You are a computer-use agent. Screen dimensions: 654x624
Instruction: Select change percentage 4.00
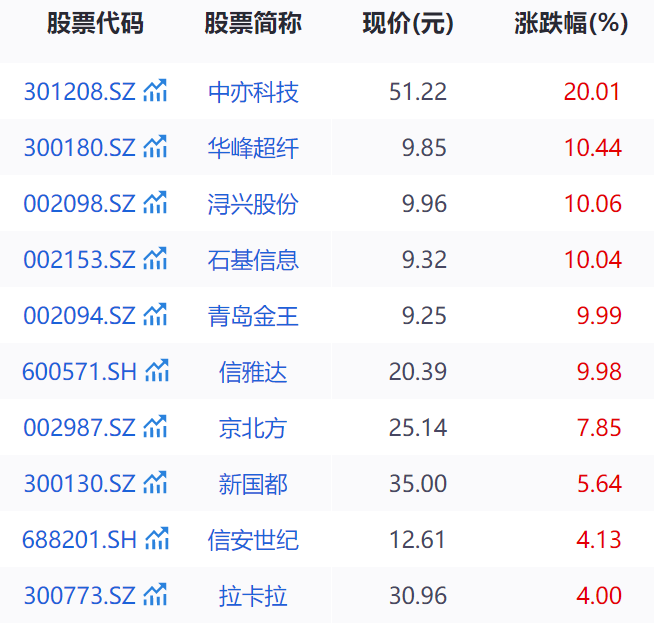click(x=599, y=596)
